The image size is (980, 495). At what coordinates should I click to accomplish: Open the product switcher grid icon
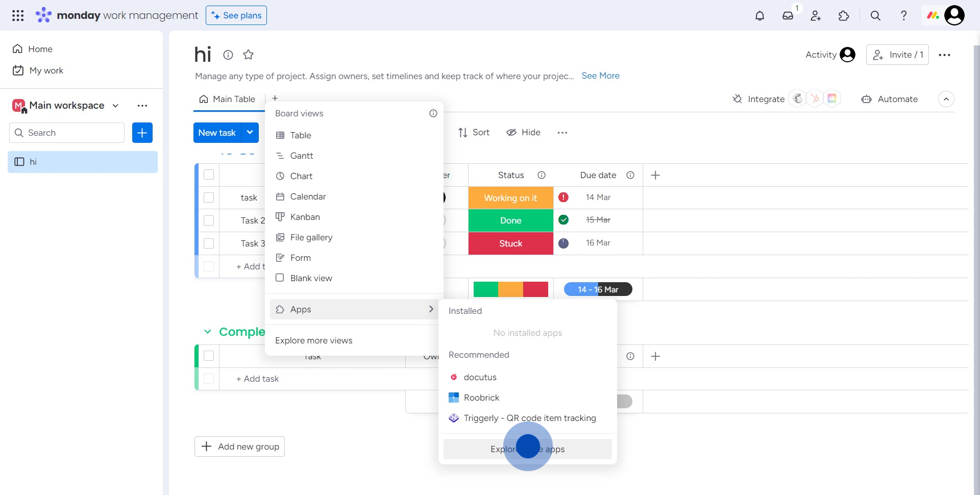point(18,16)
